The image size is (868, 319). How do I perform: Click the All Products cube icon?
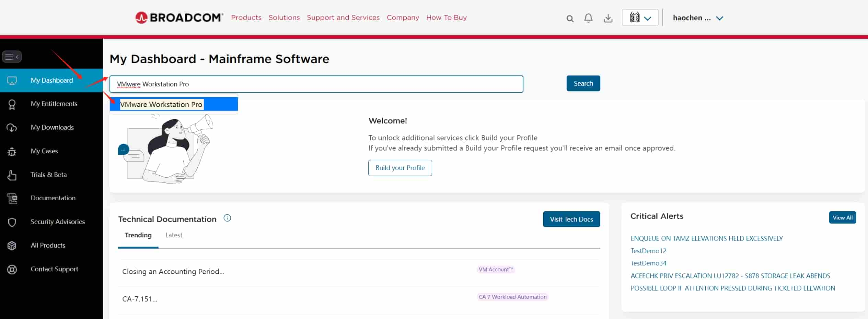point(12,246)
